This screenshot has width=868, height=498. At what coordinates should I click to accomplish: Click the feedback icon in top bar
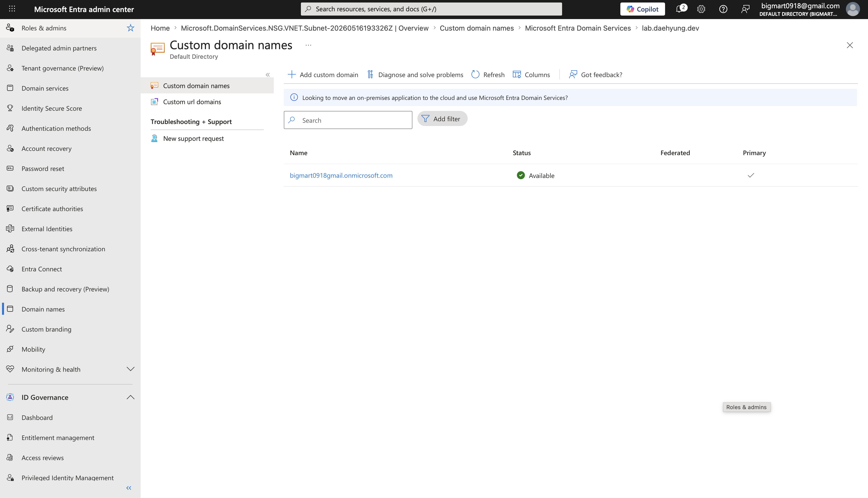tap(745, 9)
